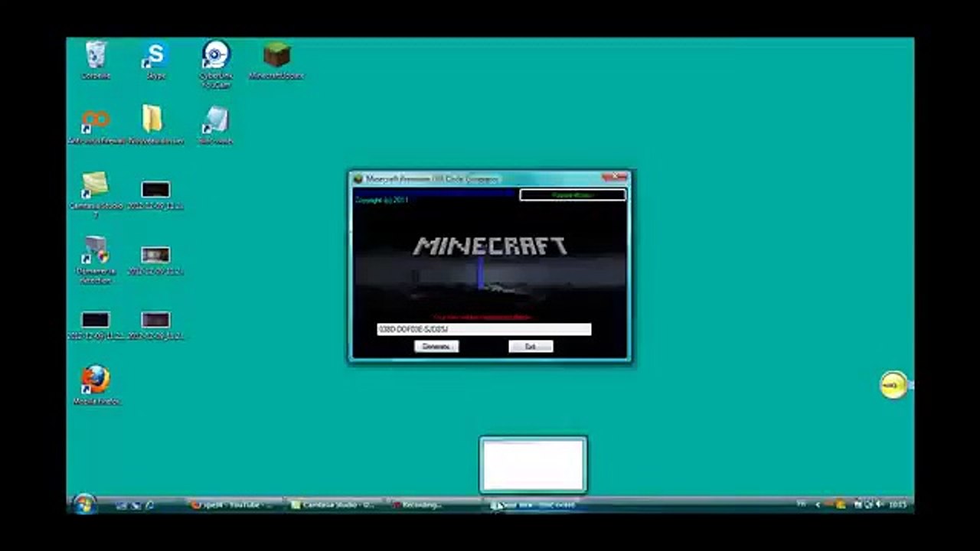Viewport: 980px width, 551px height.
Task: Switch to Camtasia Studio taskbar button
Action: click(x=336, y=505)
